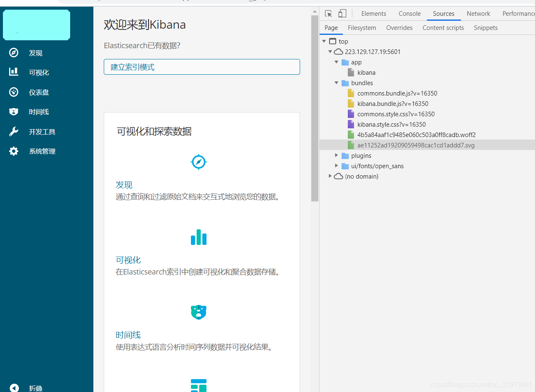Click commons.bundle.js yellow file icon
The width and height of the screenshot is (535, 392).
[351, 93]
